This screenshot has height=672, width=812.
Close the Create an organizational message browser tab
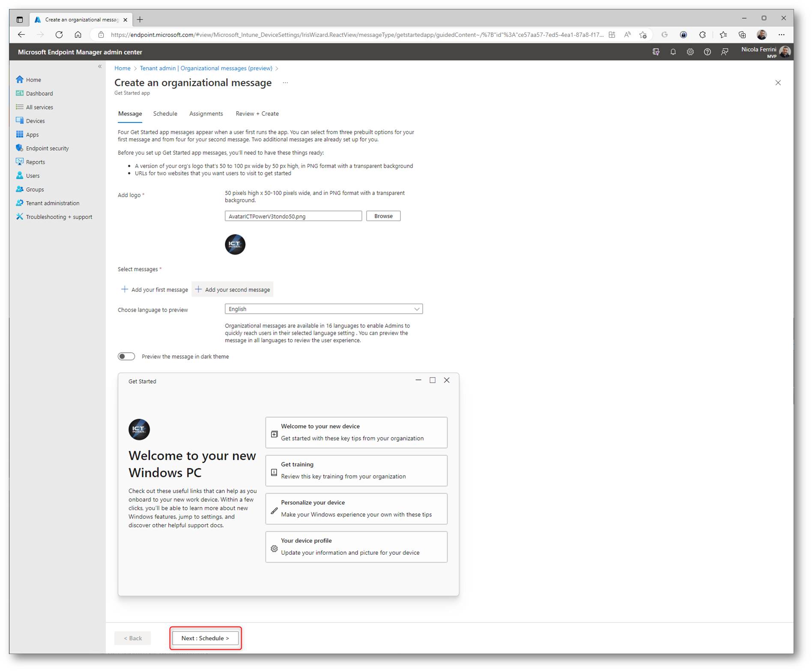[125, 20]
